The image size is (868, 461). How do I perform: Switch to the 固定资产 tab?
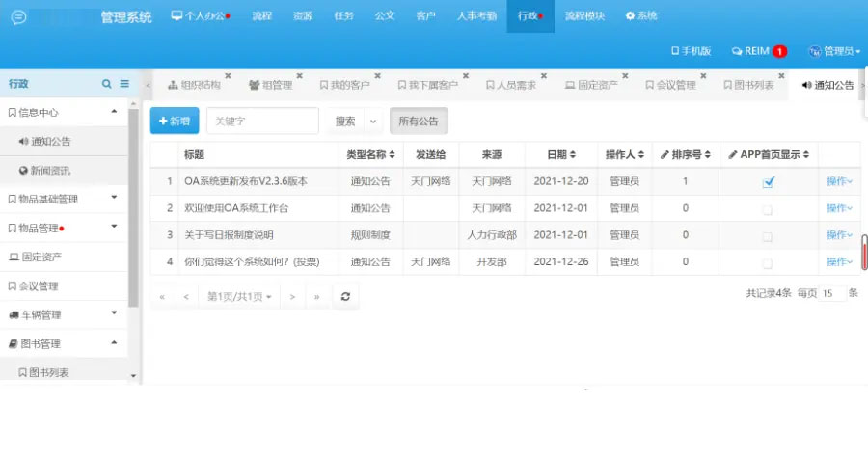[x=591, y=85]
